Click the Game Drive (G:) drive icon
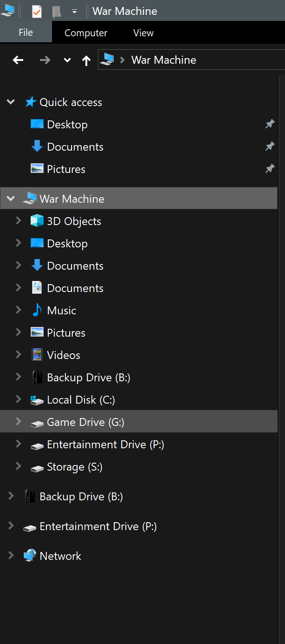 click(x=37, y=423)
